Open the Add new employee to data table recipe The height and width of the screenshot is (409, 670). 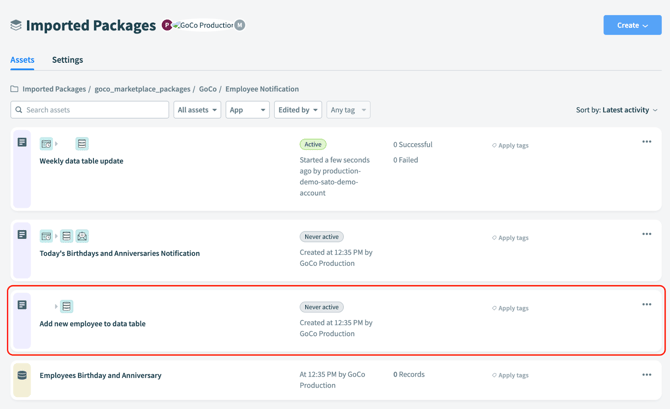point(92,324)
